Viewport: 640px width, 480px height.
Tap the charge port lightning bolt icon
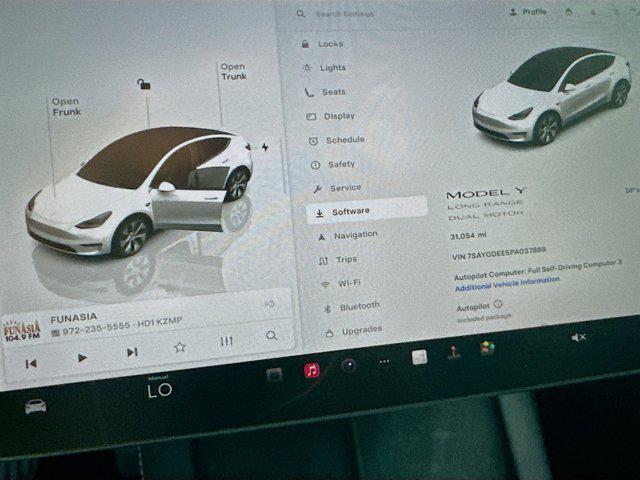(x=265, y=147)
